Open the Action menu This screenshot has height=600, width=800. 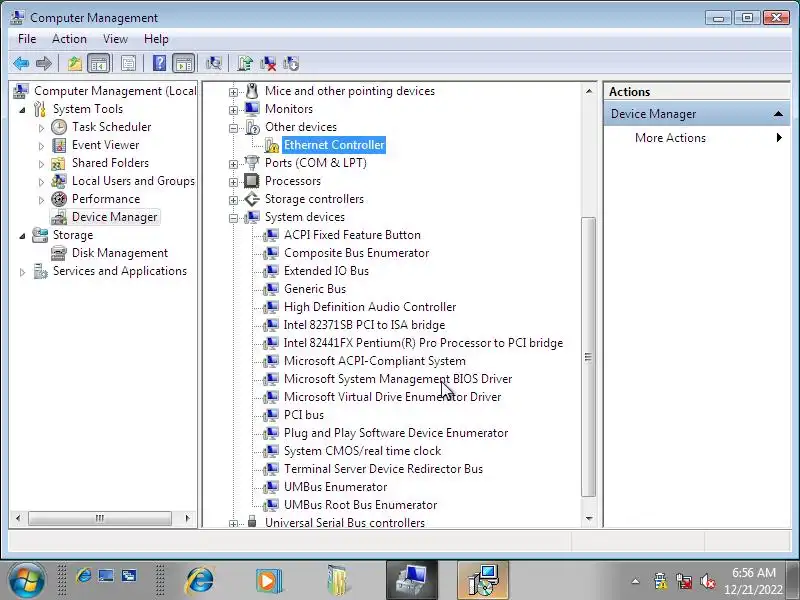click(69, 39)
